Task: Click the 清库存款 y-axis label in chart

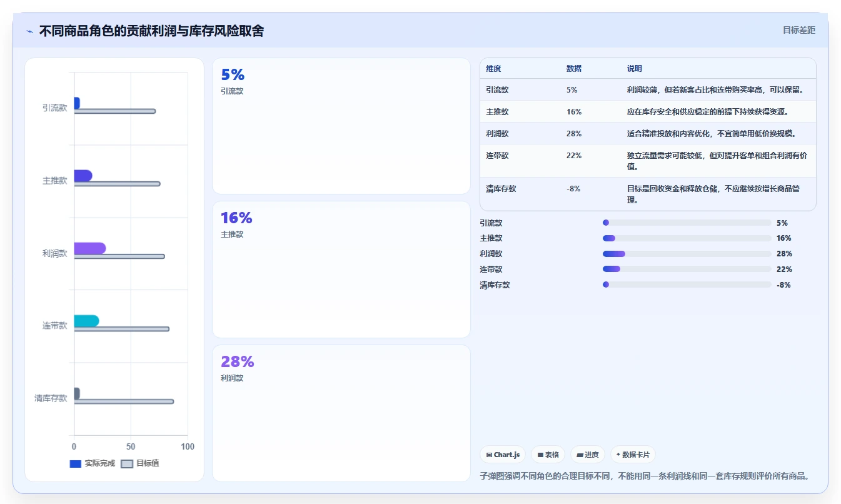Action: 51,398
